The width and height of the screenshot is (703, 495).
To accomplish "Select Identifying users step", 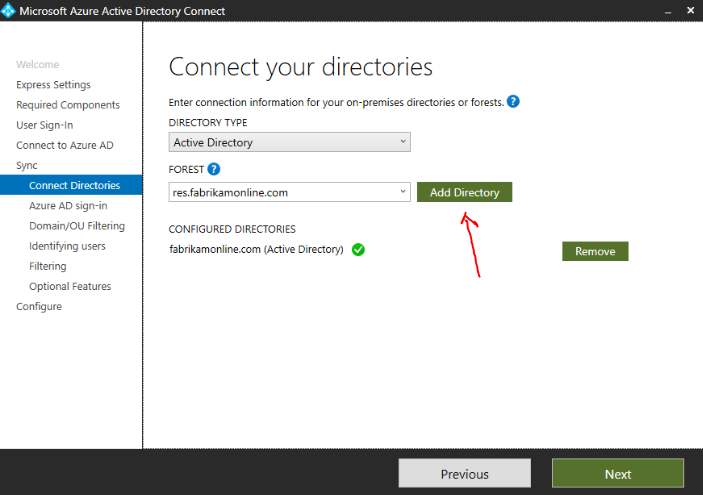I will tap(67, 246).
